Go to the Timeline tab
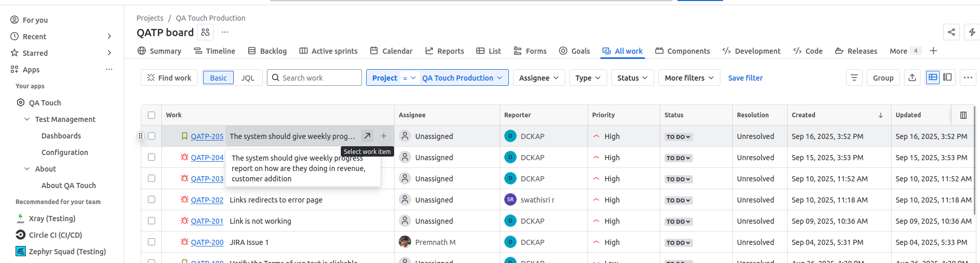This screenshot has height=263, width=980. (x=215, y=51)
